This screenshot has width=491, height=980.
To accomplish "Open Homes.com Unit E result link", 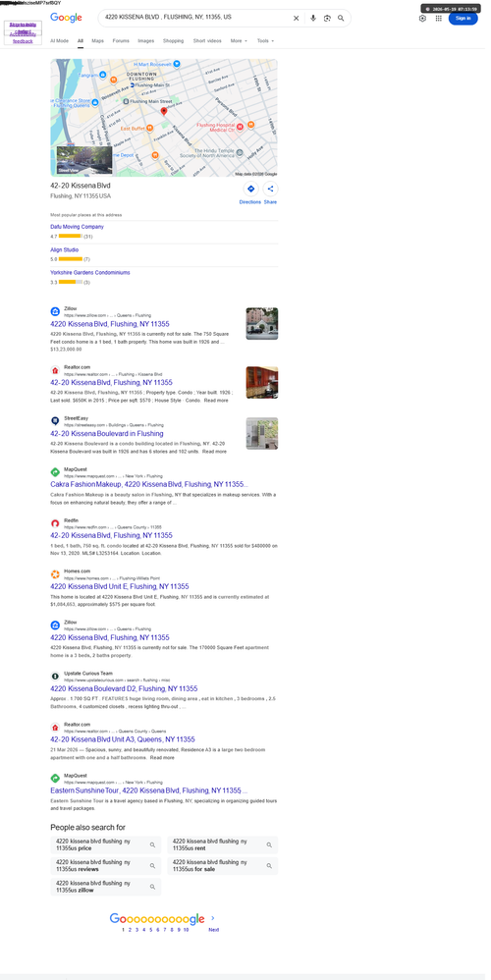I will (120, 586).
